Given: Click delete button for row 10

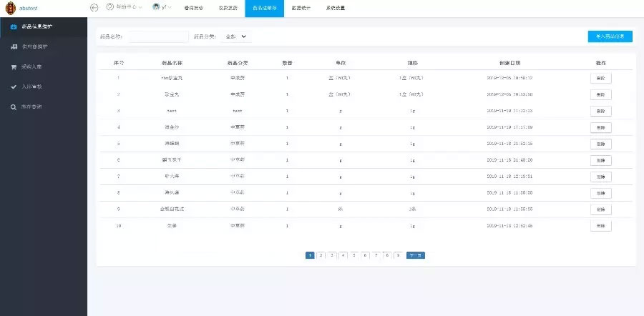Looking at the screenshot, I should pos(600,226).
